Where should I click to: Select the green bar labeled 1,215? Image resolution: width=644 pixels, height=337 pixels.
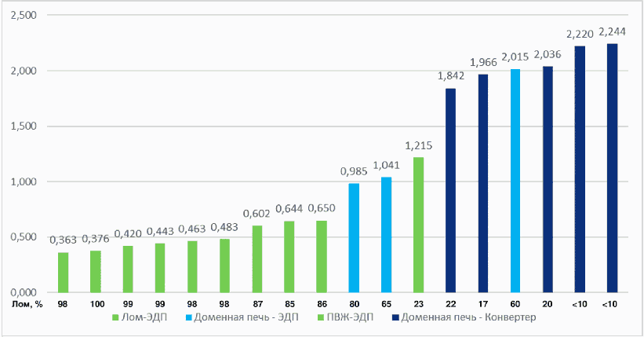click(x=418, y=225)
